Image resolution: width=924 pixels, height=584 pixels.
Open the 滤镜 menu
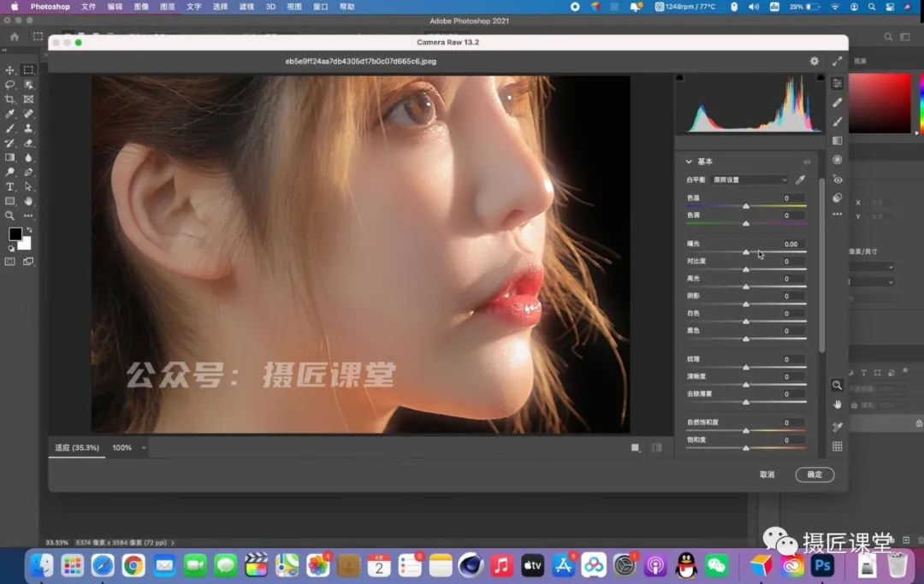[x=246, y=7]
